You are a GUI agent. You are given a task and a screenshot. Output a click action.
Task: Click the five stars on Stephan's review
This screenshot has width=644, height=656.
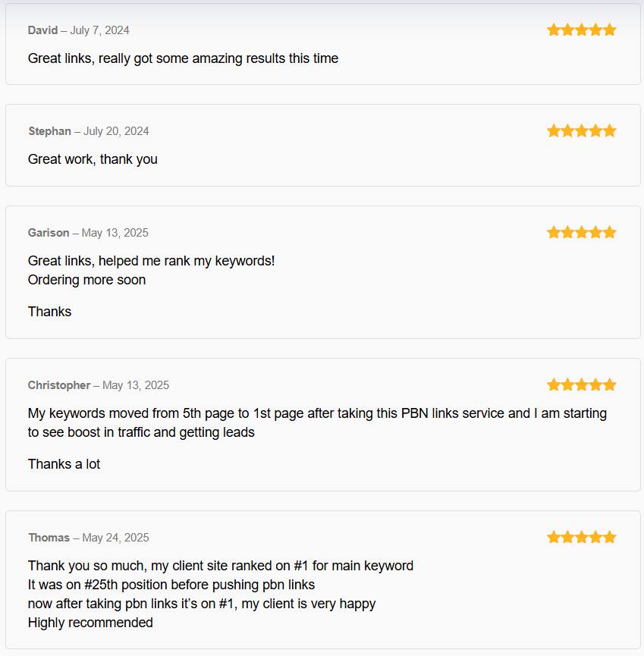pyautogui.click(x=581, y=131)
